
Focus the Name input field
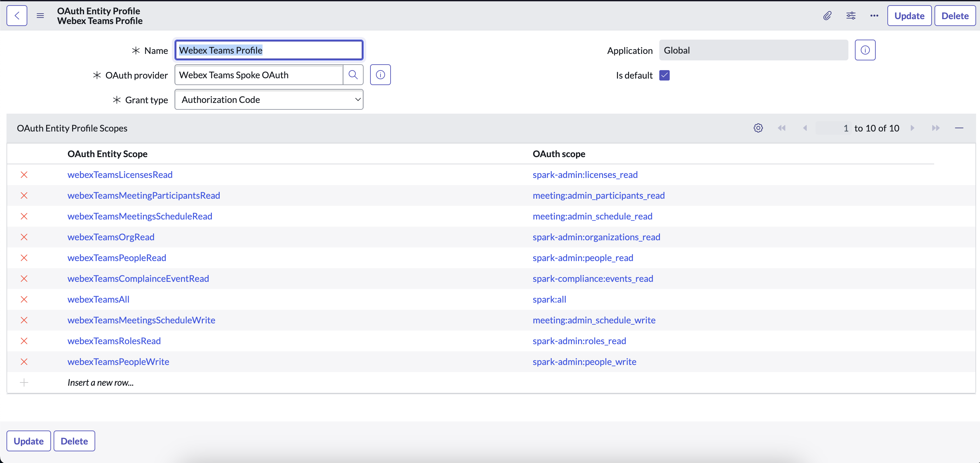(x=269, y=50)
